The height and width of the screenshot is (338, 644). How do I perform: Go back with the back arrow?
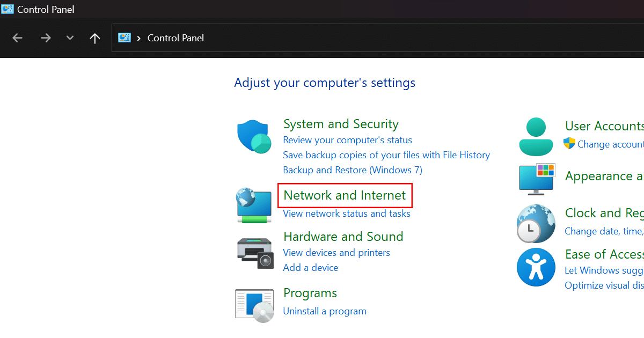click(x=18, y=38)
